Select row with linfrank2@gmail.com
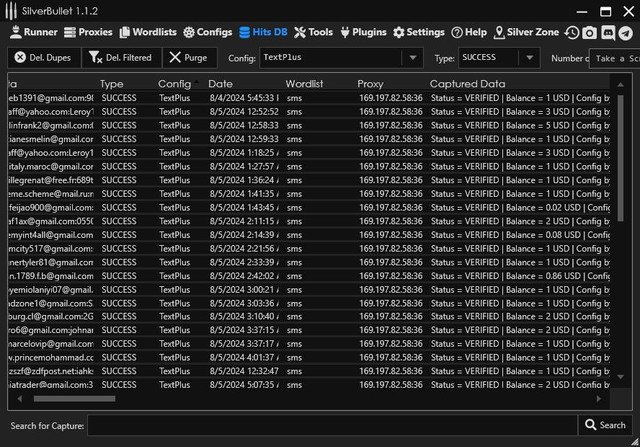The width and height of the screenshot is (640, 447). pos(309,125)
